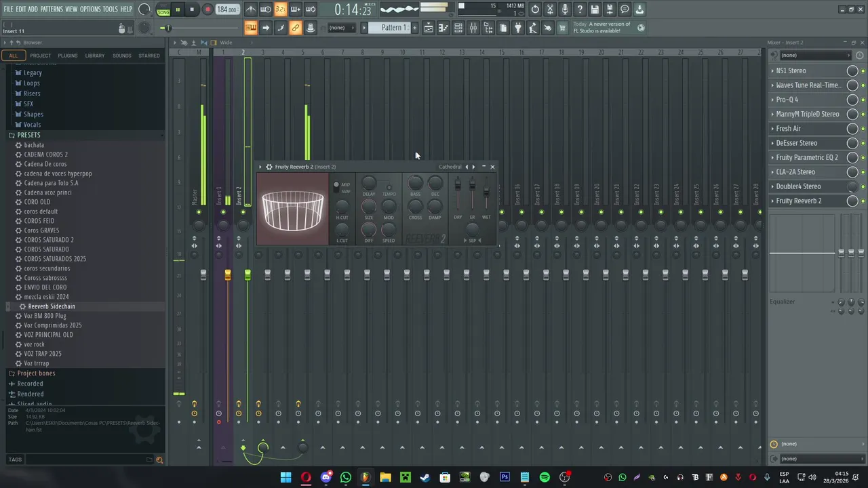
Task: Toggle Song/Pattern mode button
Action: pos(163,9)
